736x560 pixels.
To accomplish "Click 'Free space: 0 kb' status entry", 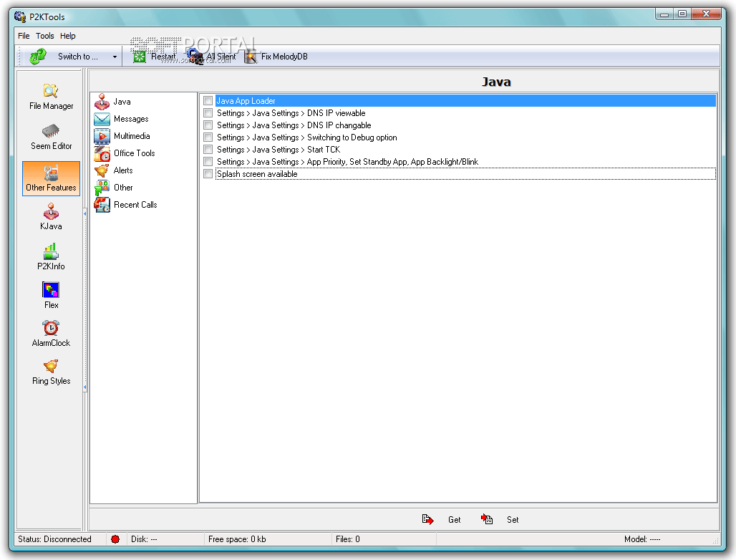I will tap(237, 539).
